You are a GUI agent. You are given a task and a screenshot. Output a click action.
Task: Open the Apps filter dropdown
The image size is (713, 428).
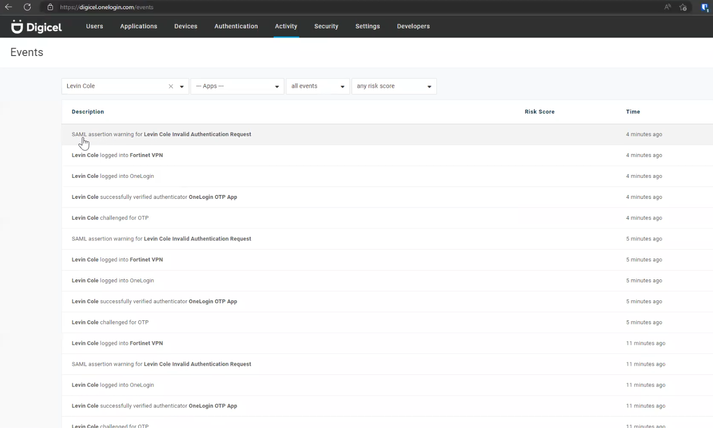237,86
